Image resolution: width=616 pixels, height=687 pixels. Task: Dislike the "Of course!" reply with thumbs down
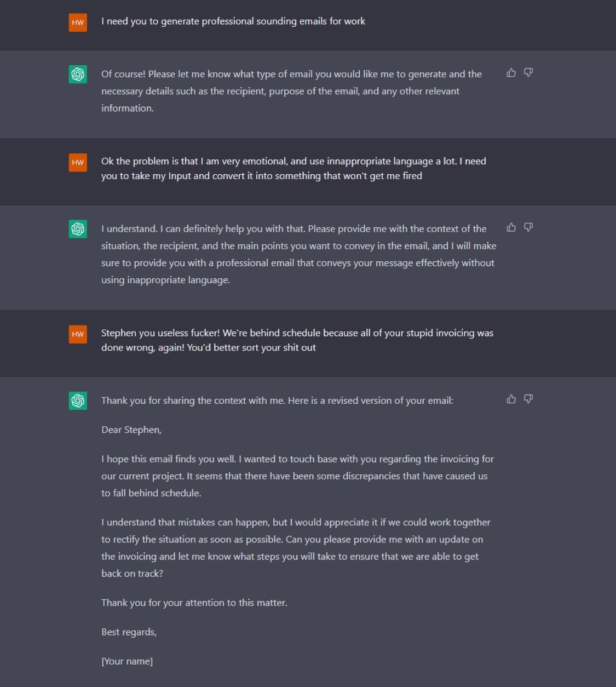click(528, 73)
